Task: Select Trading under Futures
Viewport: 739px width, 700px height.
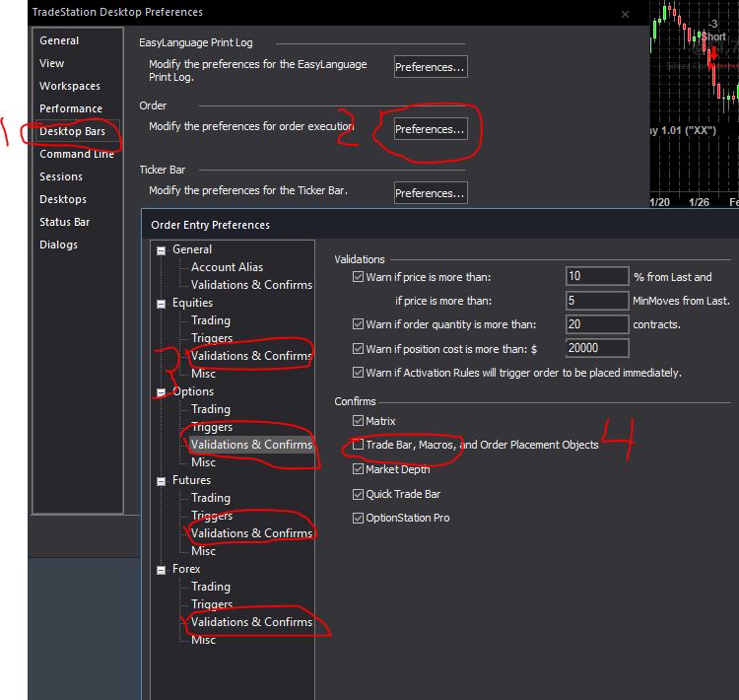Action: [x=211, y=498]
